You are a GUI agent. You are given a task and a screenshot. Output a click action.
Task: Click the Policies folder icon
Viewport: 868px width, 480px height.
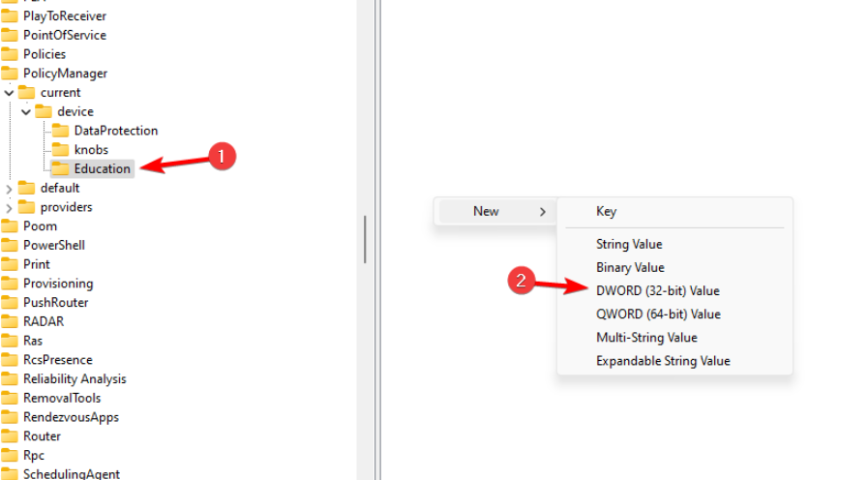tap(10, 54)
